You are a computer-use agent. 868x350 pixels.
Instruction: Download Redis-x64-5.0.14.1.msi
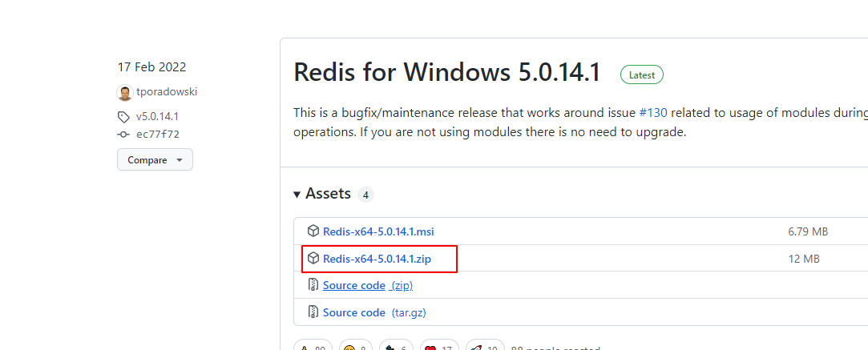(378, 231)
